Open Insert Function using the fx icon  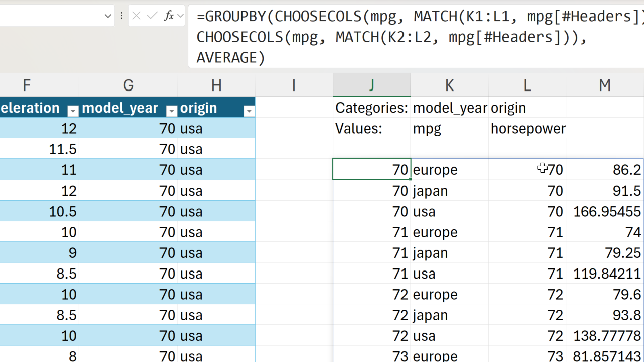[169, 16]
